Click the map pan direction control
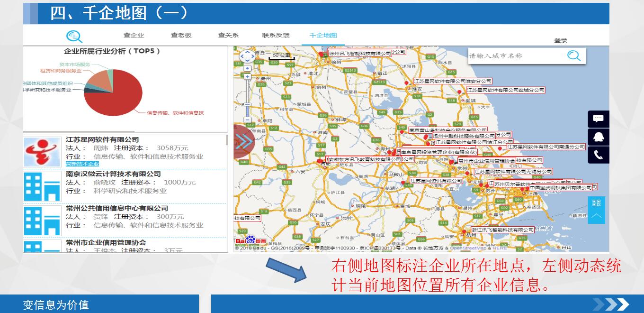 pos(247,56)
